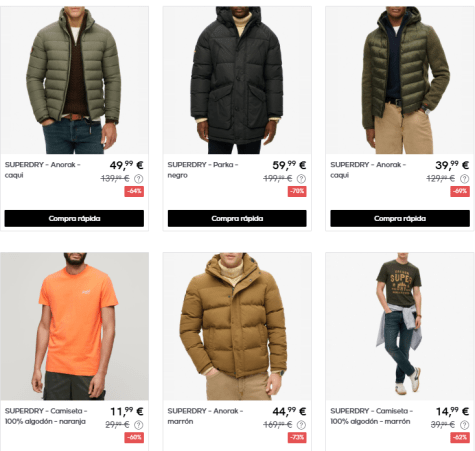The height and width of the screenshot is (451, 475).
Task: Select the SUPERDRY - Parka - negro title
Action: coord(203,170)
